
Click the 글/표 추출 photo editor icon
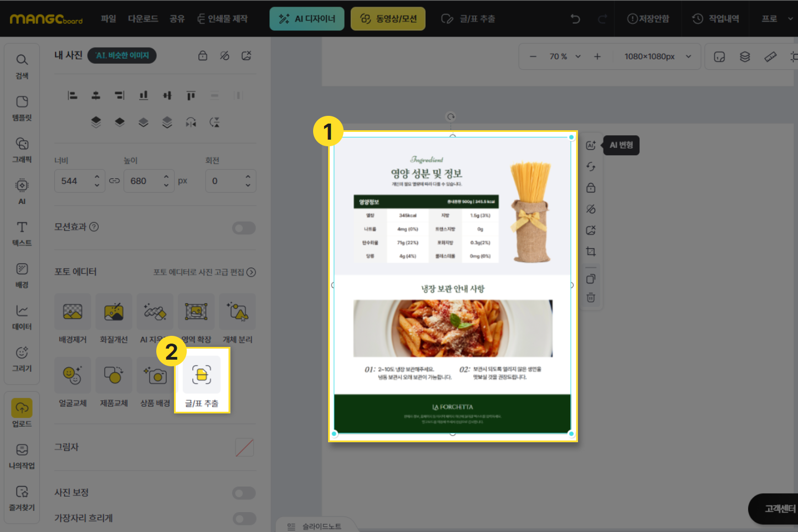pos(202,375)
